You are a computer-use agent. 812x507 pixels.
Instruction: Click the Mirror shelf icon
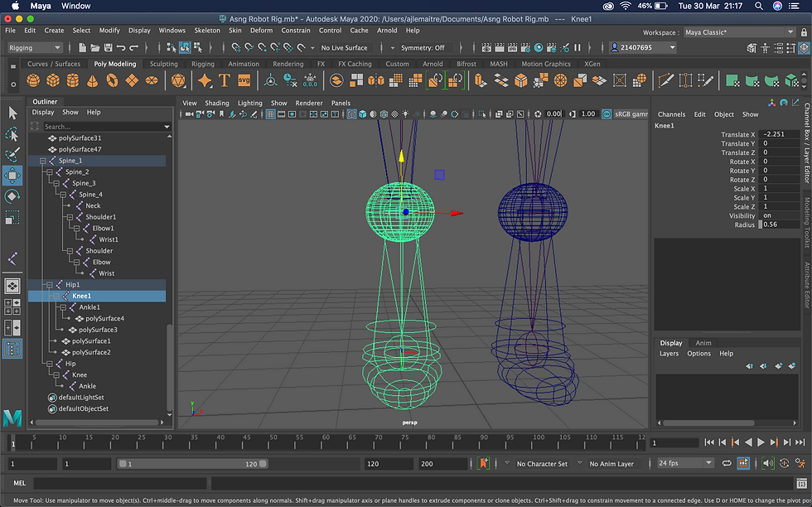point(376,80)
